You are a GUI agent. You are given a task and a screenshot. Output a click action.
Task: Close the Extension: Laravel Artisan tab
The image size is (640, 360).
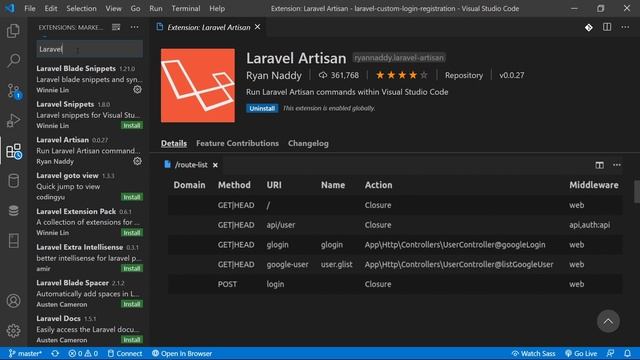point(258,27)
